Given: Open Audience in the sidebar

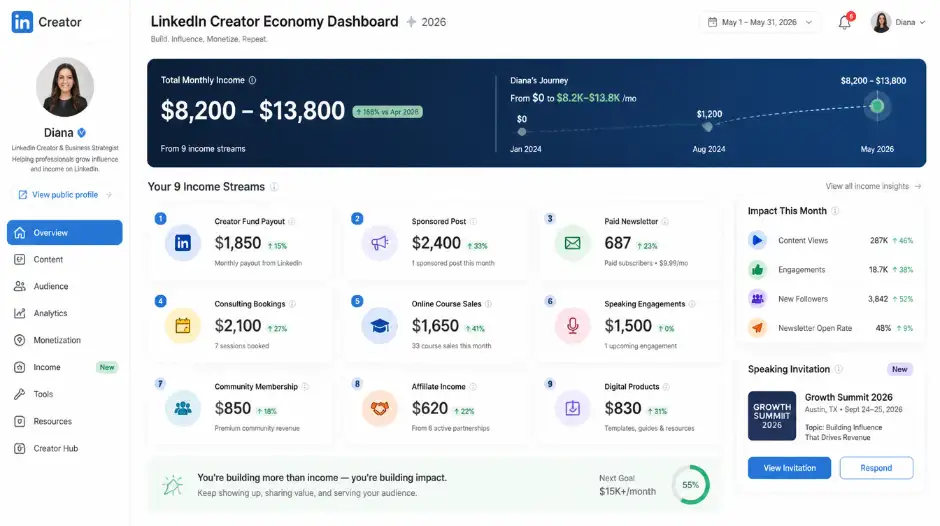Looking at the screenshot, I should tap(65, 286).
